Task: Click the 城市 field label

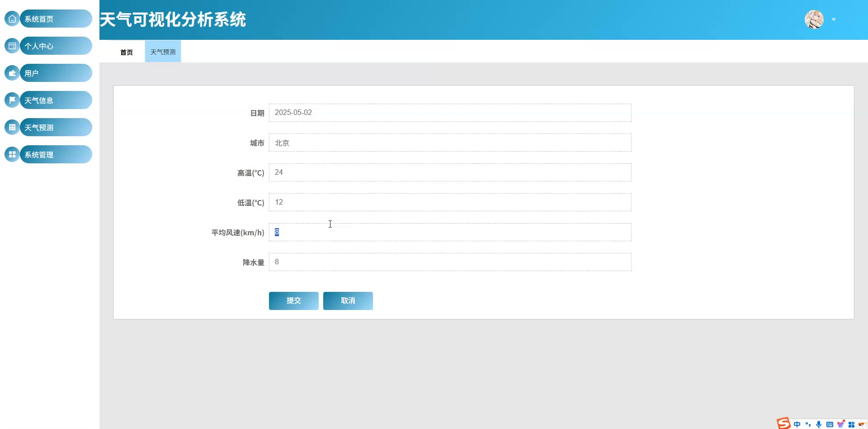Action: point(257,143)
